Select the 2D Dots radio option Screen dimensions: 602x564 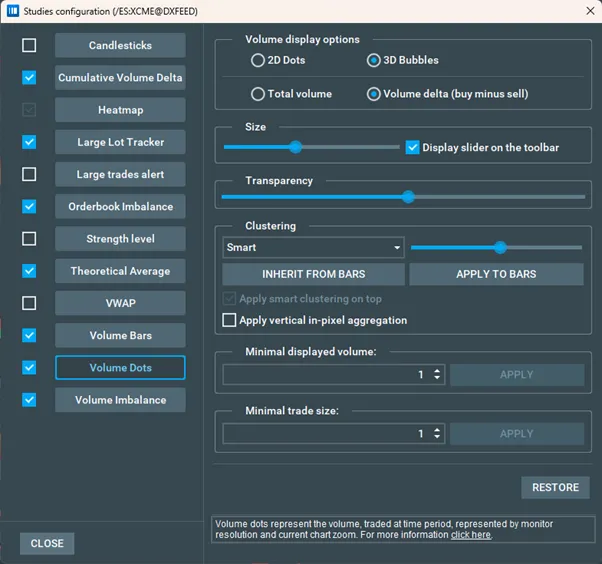[x=258, y=60]
